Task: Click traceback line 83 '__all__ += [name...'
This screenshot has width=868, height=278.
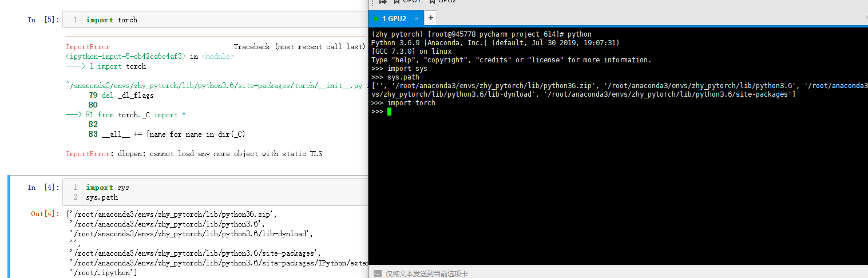Action: point(167,134)
